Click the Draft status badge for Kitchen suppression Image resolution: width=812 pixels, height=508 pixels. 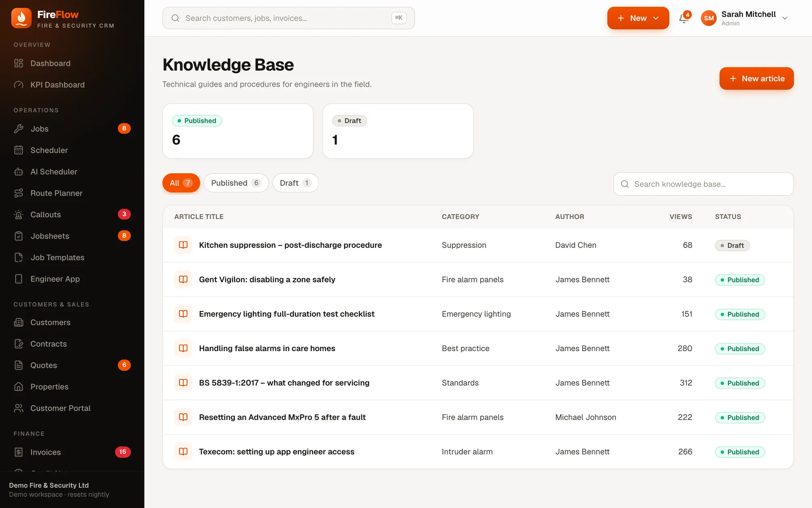[x=732, y=245]
